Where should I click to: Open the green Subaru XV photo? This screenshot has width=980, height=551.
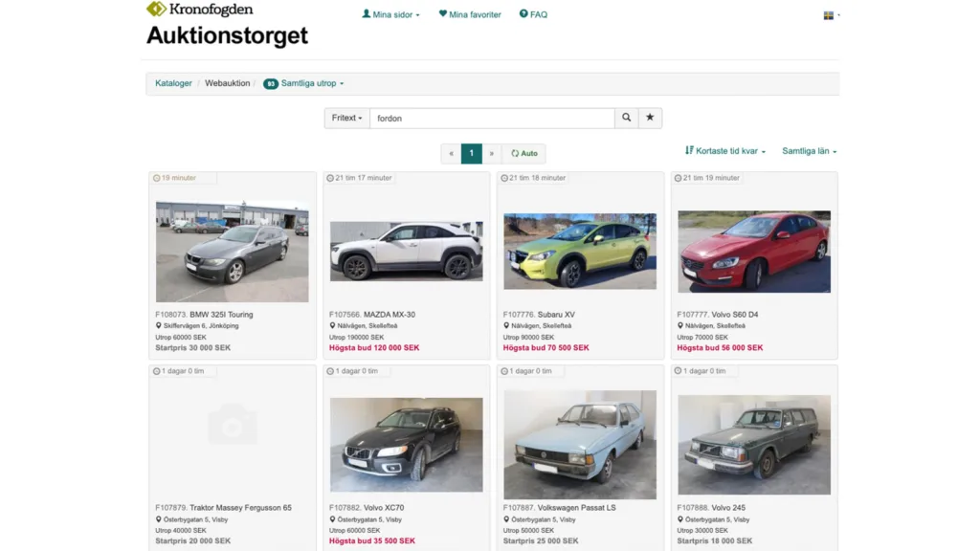[x=580, y=252]
